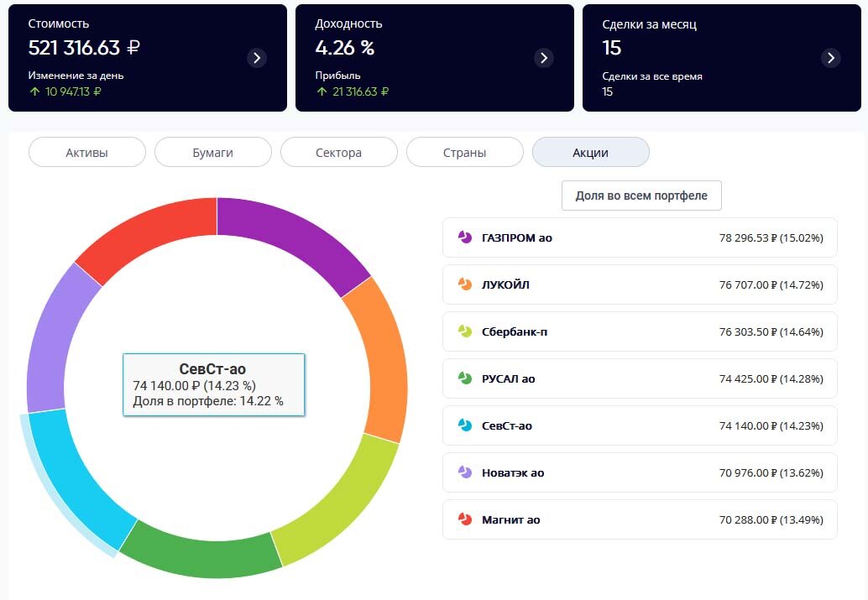The image size is (868, 600).
Task: Switch to the Бумаги tab
Action: 213,152
